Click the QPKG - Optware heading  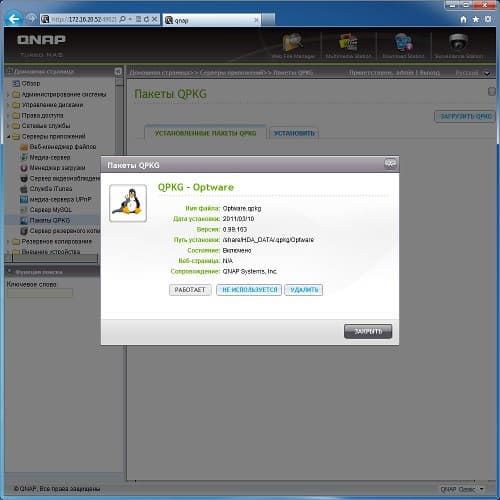point(196,187)
